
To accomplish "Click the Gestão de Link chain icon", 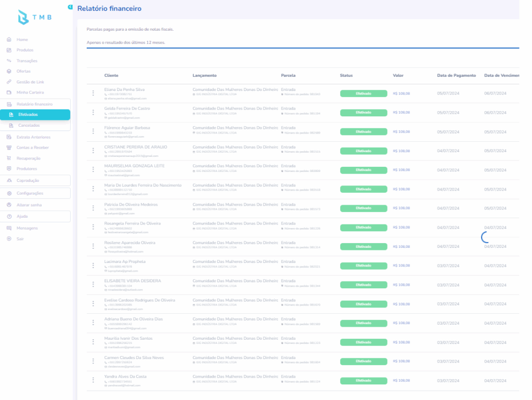I will 9,82.
